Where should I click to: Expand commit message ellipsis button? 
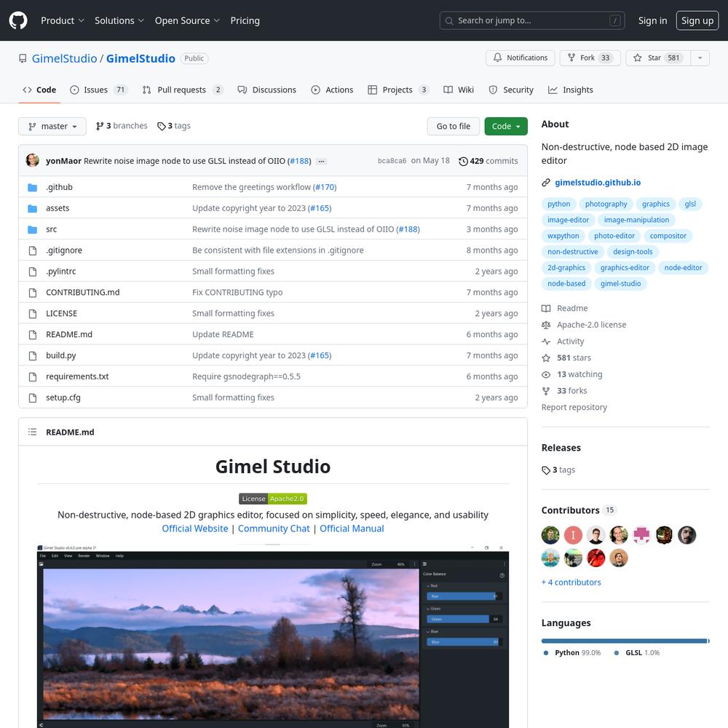click(321, 161)
